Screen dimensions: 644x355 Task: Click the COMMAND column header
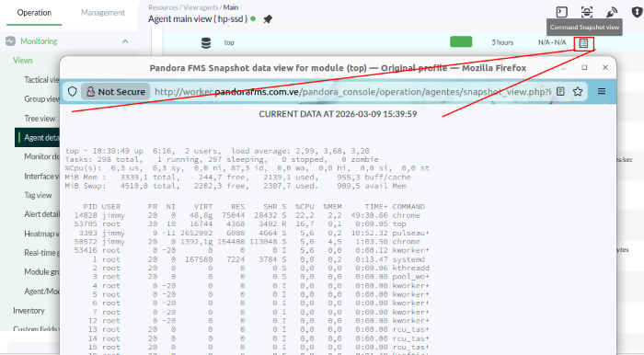click(x=408, y=206)
